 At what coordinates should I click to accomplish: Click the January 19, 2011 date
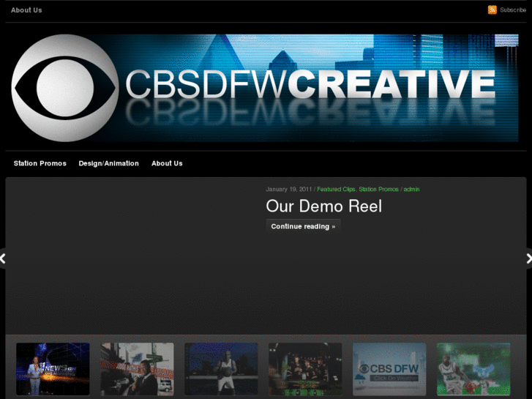coord(288,189)
